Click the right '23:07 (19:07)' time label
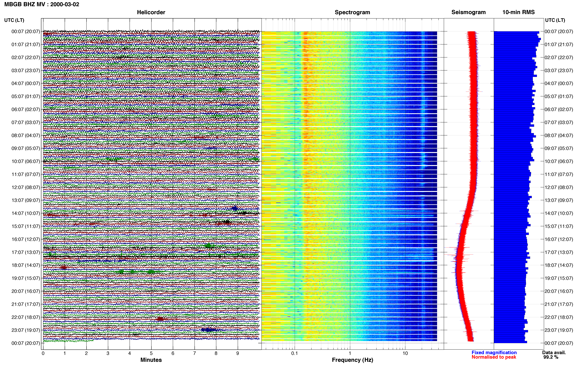The image size is (588, 368). pyautogui.click(x=559, y=330)
